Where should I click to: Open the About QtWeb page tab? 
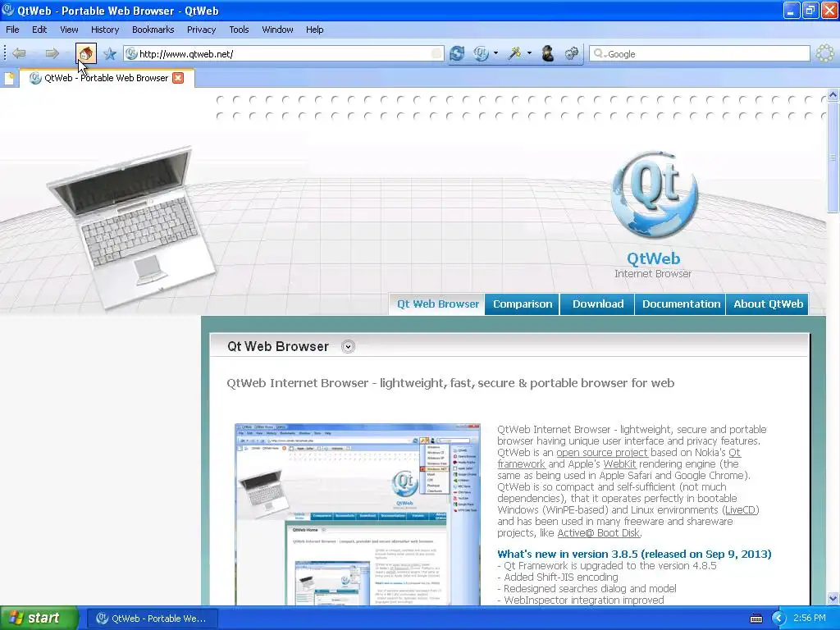click(768, 304)
